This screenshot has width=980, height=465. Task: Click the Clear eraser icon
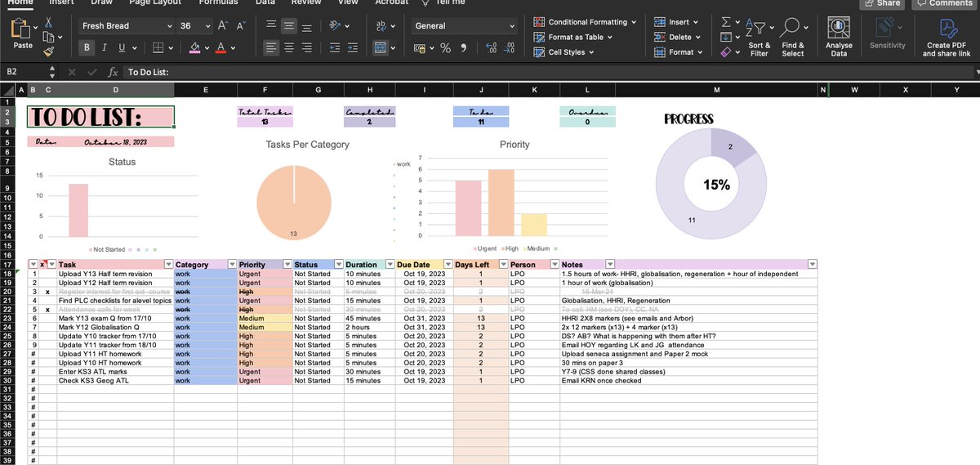[725, 51]
